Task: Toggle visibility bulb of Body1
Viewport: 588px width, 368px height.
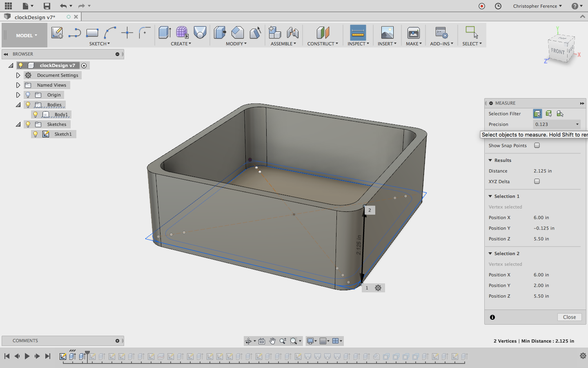Action: click(36, 114)
